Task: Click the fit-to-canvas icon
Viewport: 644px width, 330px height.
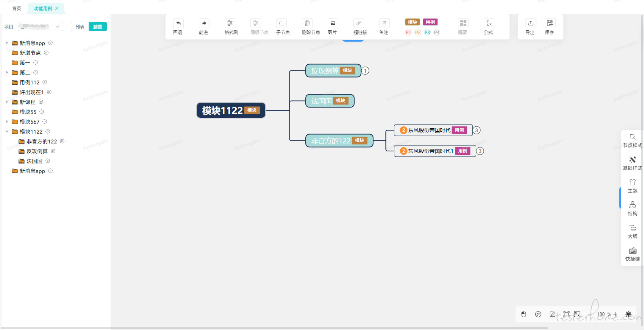Action: pos(567,314)
